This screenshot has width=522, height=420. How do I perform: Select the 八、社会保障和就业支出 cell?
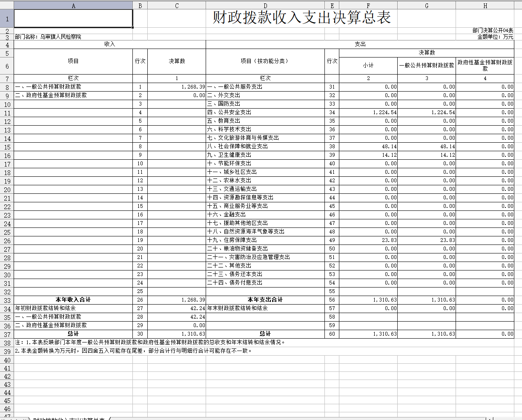click(x=265, y=147)
